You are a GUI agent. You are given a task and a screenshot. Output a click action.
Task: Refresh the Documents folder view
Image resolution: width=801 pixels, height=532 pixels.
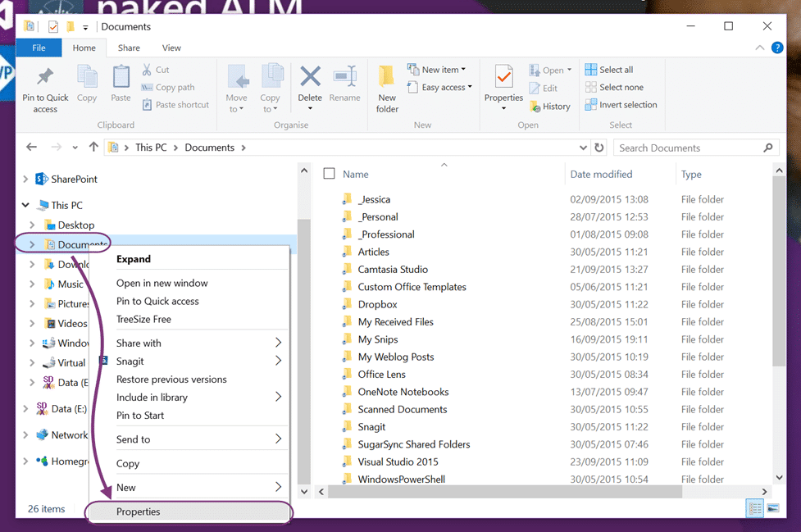coord(599,148)
